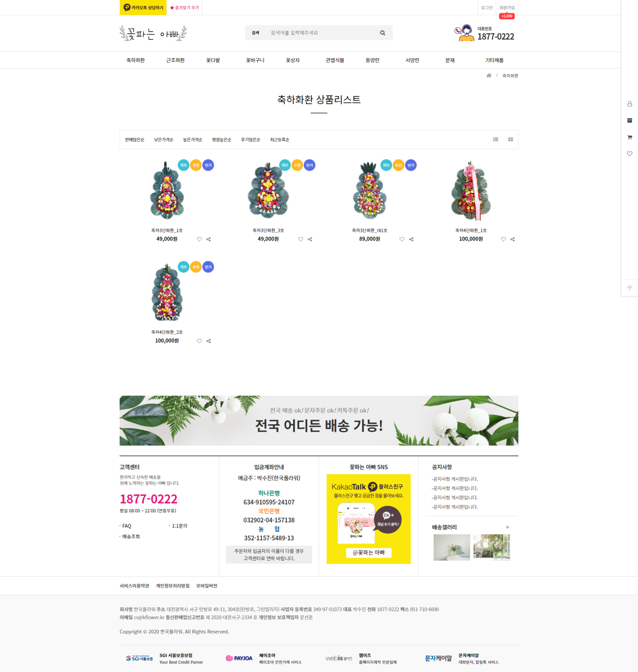
Task: Toggle wishlist heart for 축하4단화환_2호
Action: pyautogui.click(x=199, y=341)
